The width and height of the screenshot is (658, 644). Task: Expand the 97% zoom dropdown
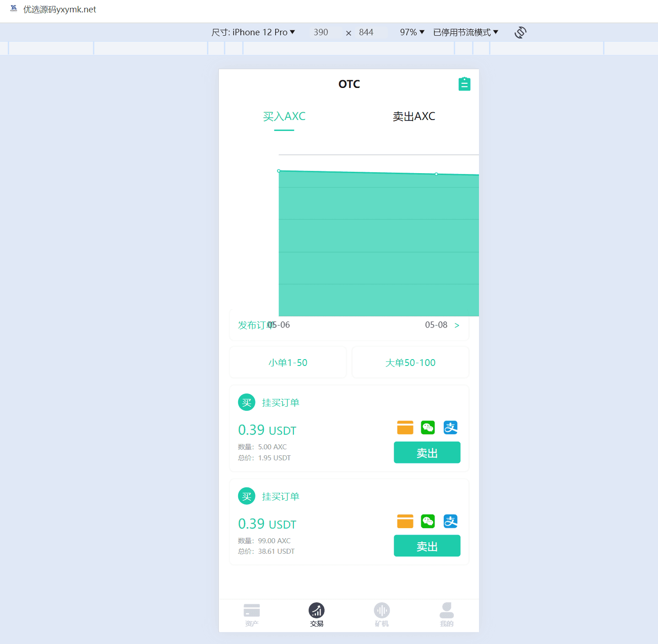(x=412, y=33)
